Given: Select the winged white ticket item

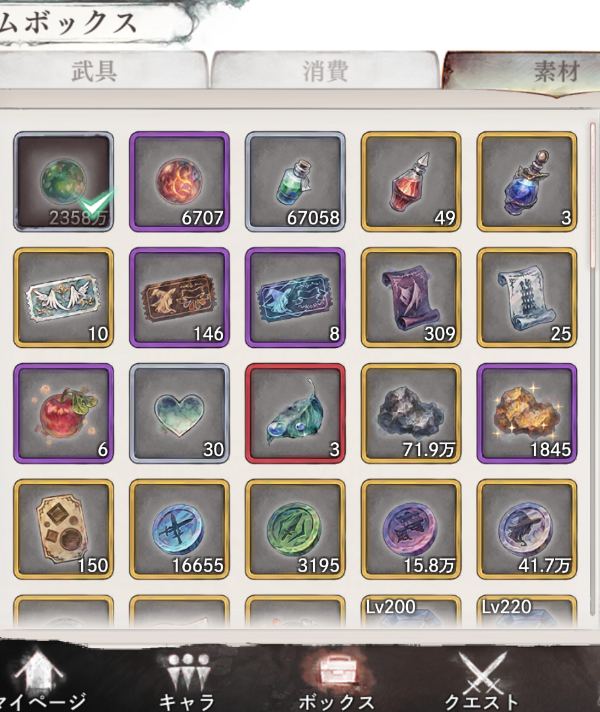Looking at the screenshot, I should [64, 297].
